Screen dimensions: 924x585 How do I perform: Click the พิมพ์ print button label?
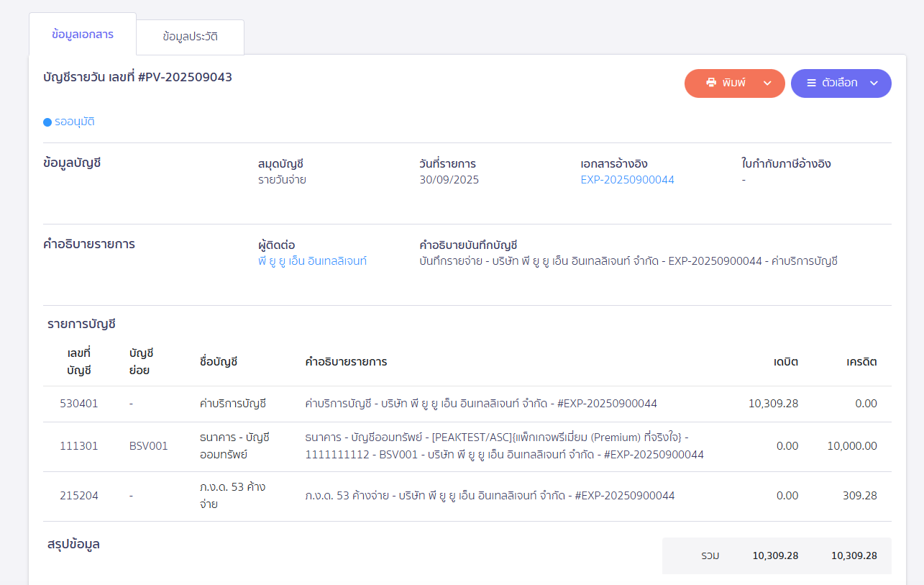coord(734,83)
